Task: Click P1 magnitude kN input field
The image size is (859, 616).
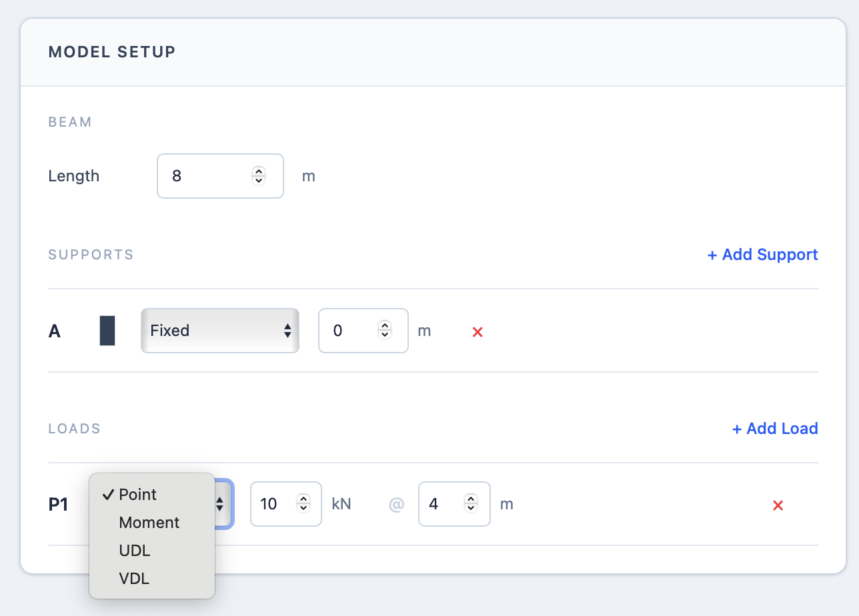Action: pyautogui.click(x=286, y=504)
